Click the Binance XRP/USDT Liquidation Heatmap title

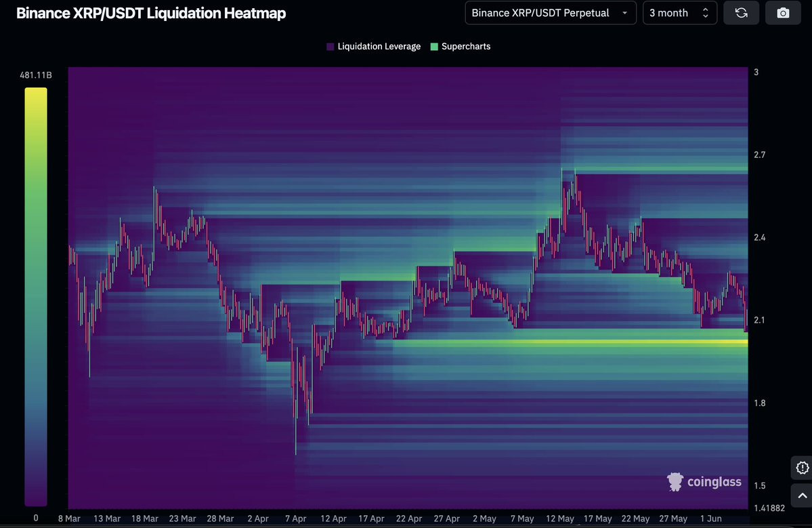tap(151, 13)
